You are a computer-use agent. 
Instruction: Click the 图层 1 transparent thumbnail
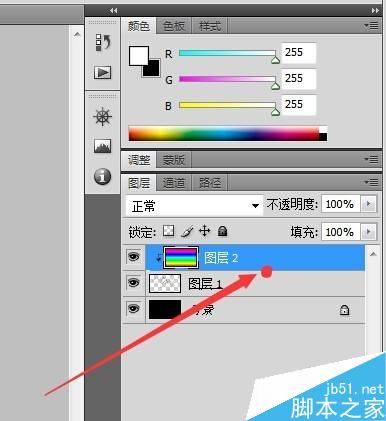[x=165, y=283]
